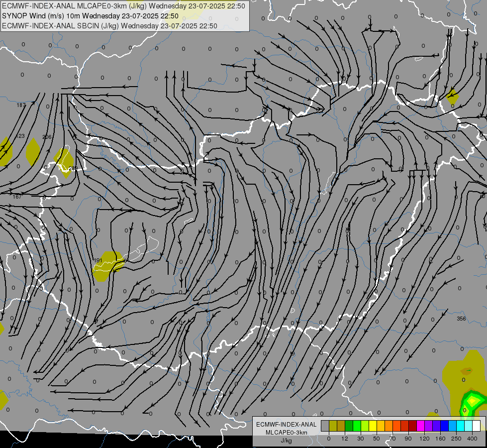Click the map value 206
487x448 pixels.
(47, 137)
